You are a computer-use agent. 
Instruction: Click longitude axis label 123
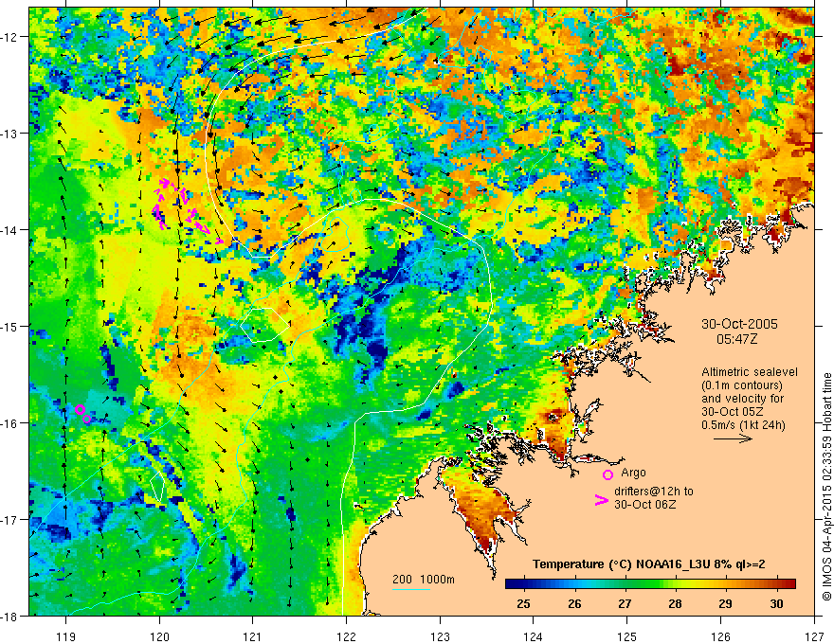tap(440, 636)
